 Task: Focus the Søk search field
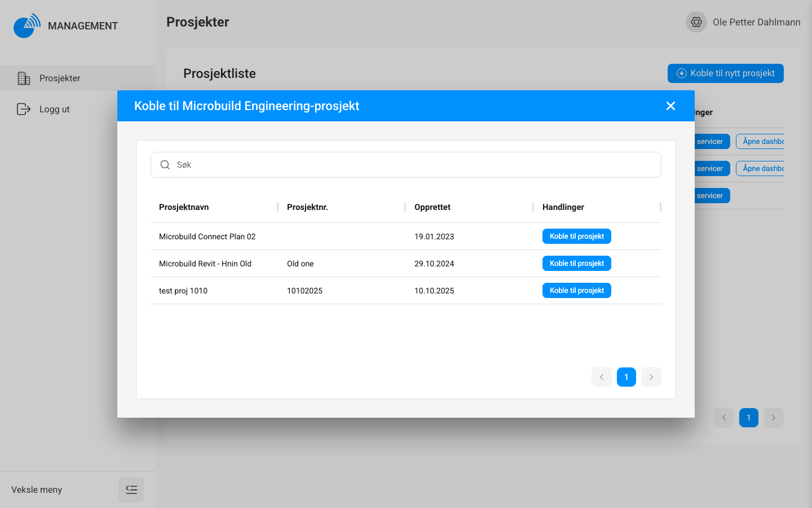(x=406, y=165)
